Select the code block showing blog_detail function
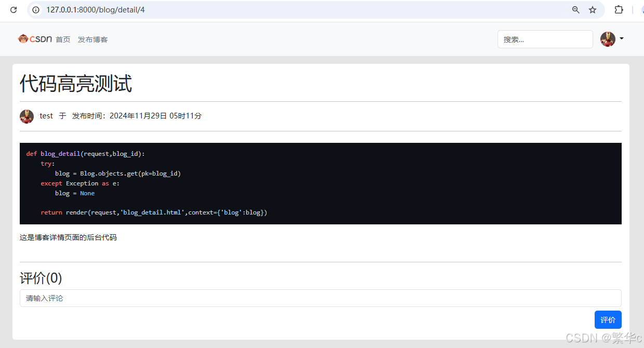644x348 pixels. tap(320, 183)
